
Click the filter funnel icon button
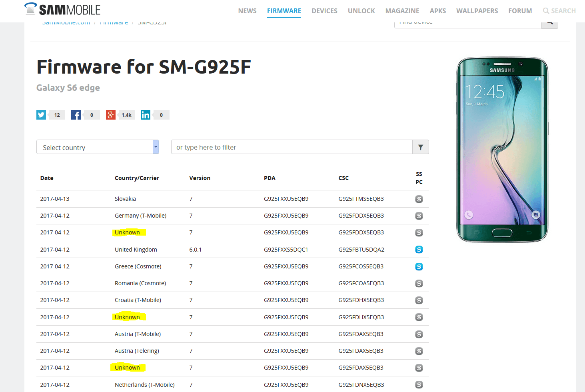(421, 147)
